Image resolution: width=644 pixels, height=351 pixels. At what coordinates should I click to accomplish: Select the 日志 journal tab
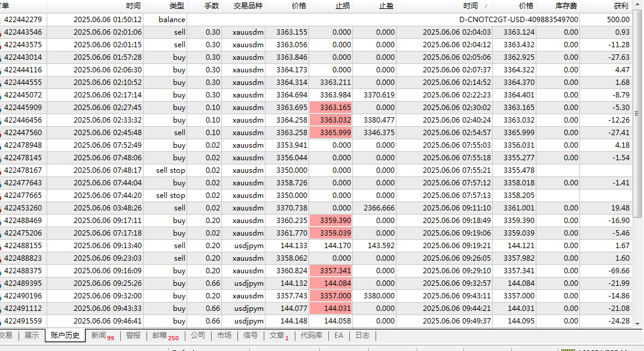click(x=362, y=335)
